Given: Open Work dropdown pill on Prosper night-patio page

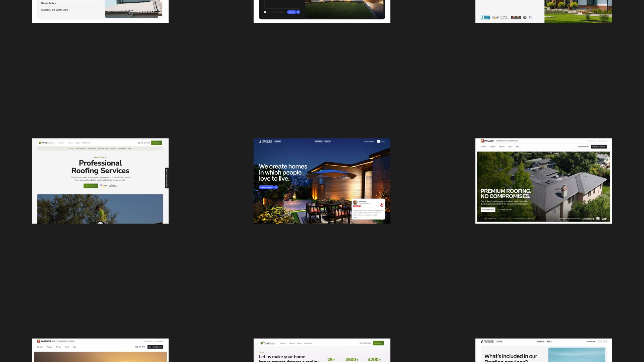Looking at the screenshot, I should [x=327, y=141].
